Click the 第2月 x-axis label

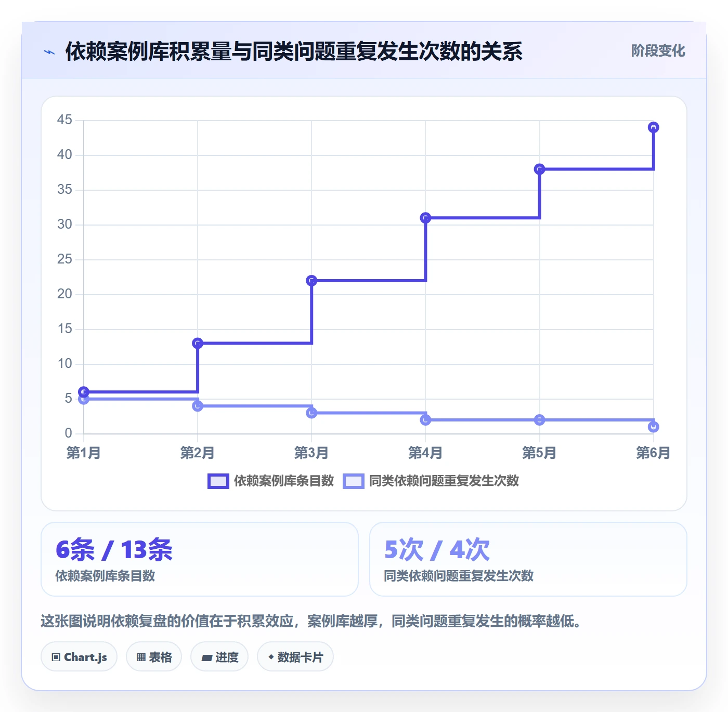(198, 453)
